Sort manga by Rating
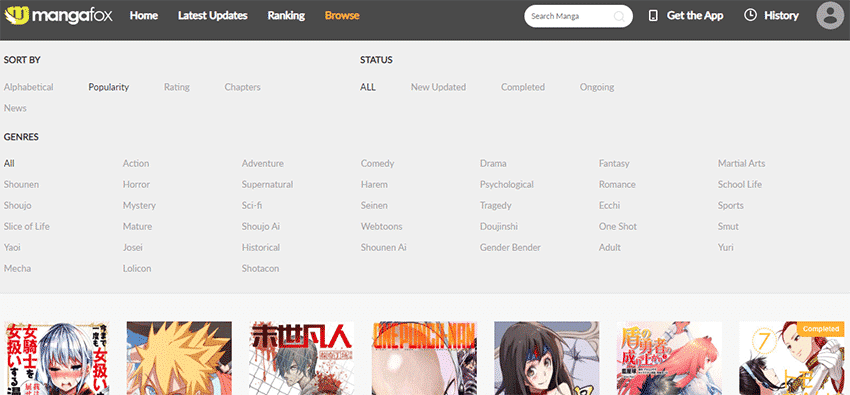850x395 pixels. (177, 87)
